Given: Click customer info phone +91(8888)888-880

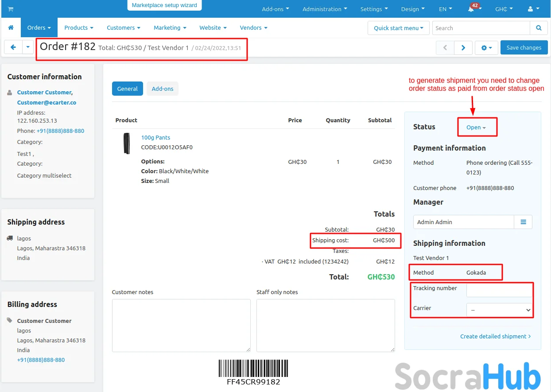Looking at the screenshot, I should coord(60,131).
